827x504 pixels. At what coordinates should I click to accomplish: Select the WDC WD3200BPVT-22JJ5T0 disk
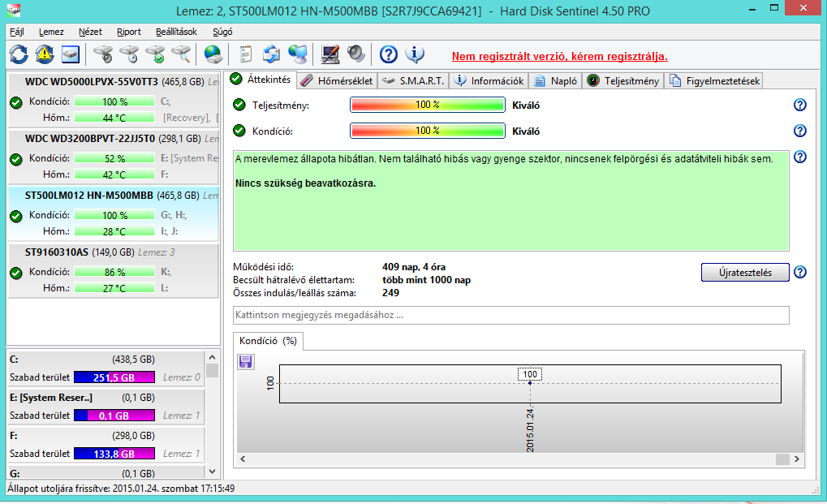pyautogui.click(x=114, y=157)
